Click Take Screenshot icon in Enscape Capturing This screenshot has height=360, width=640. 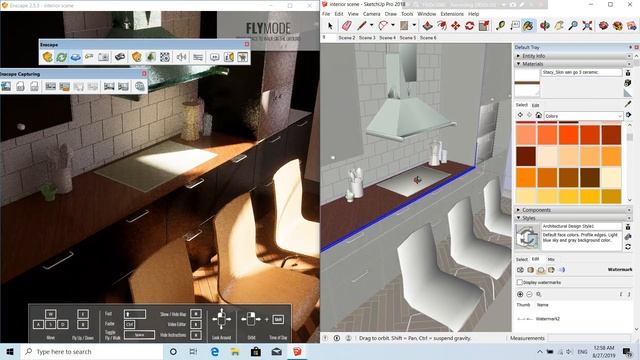(6, 86)
